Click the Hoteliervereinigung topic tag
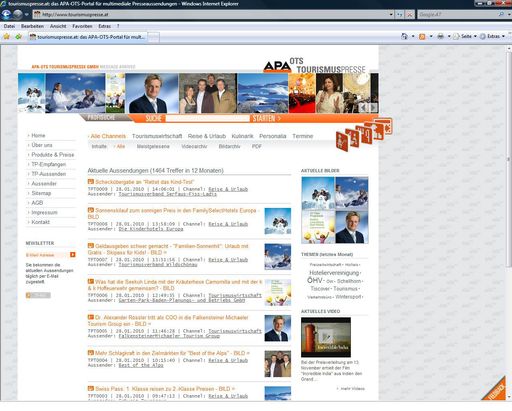512x411 pixels. click(334, 273)
